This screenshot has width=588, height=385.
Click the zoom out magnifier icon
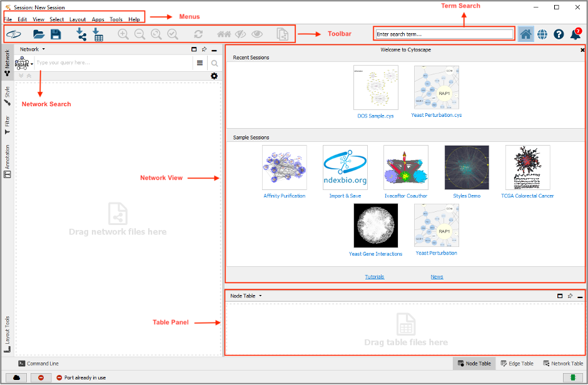[140, 34]
